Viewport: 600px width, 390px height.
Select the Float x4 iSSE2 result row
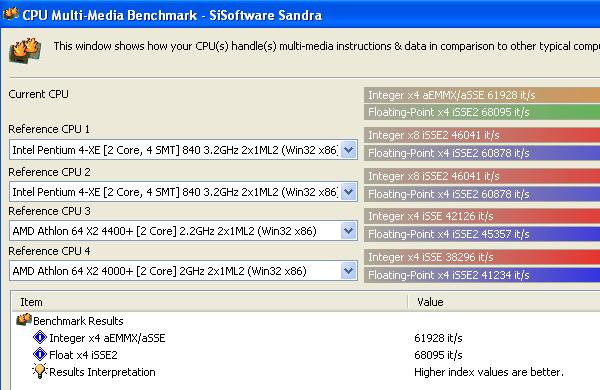pos(306,355)
